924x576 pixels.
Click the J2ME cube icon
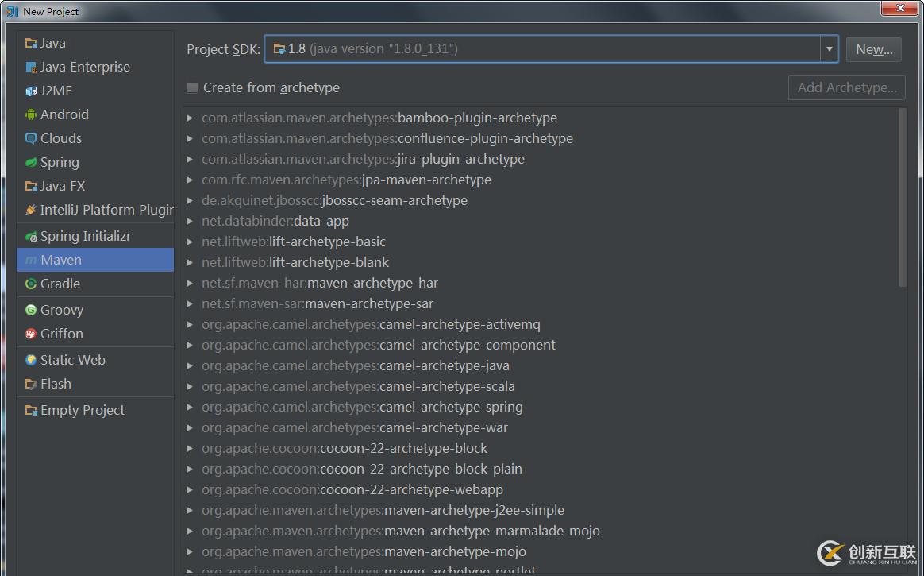point(31,91)
